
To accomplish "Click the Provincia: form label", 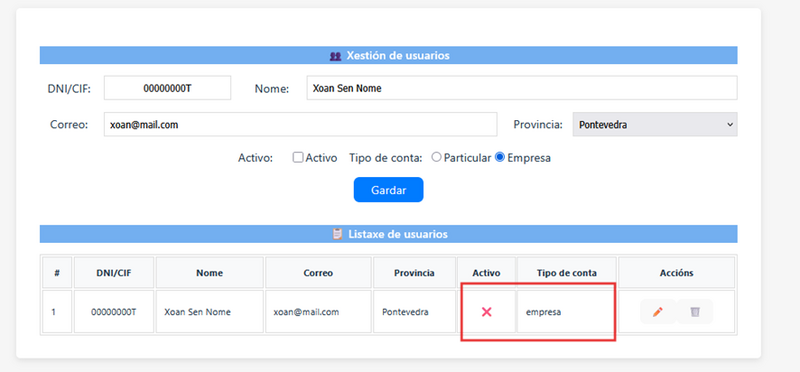I will [538, 125].
